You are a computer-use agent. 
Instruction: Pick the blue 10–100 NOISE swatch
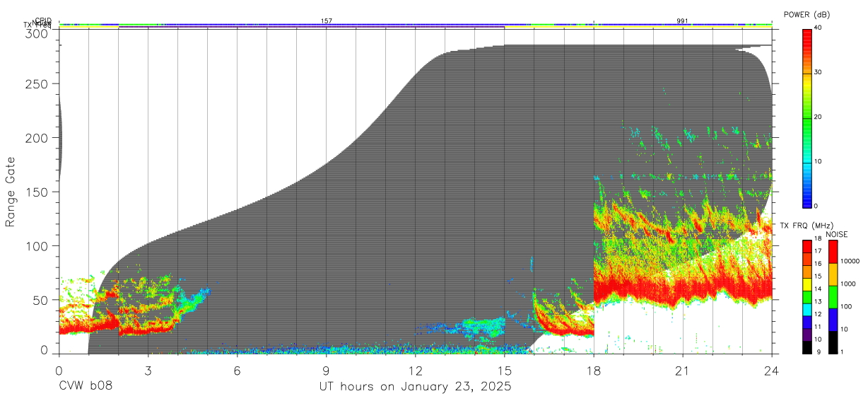(x=833, y=318)
